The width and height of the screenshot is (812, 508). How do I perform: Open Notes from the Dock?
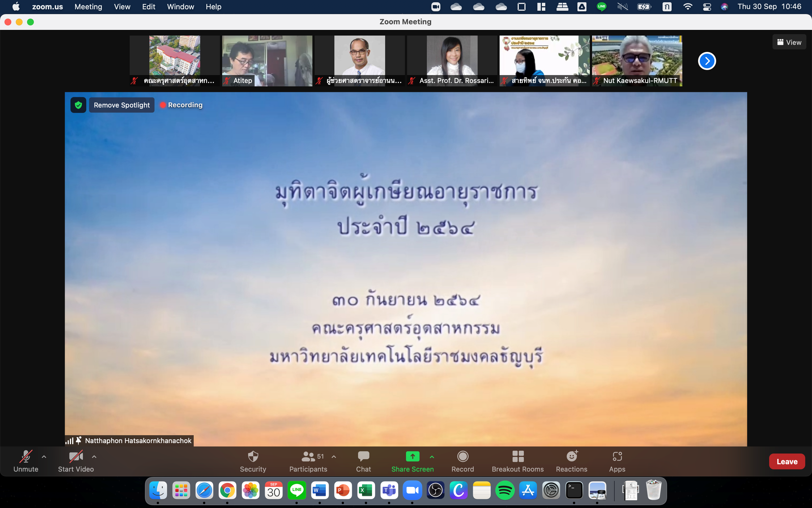[x=482, y=491]
